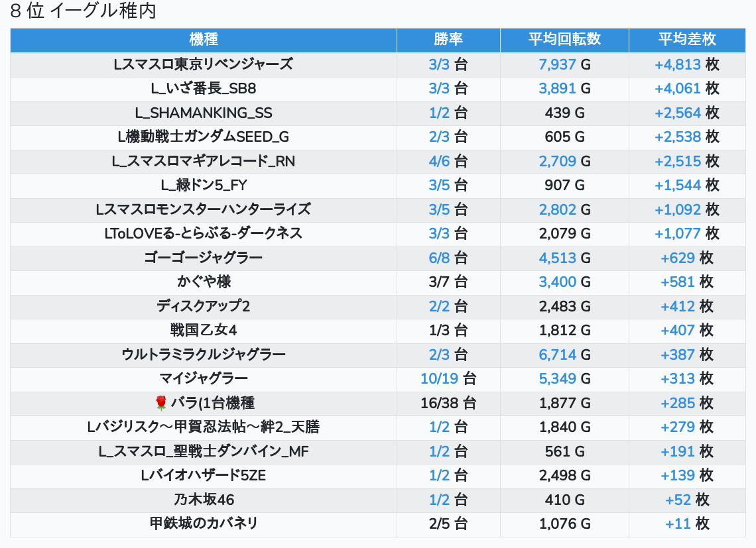
Task: Select the '3,891 G' spins value
Action: 564,89
